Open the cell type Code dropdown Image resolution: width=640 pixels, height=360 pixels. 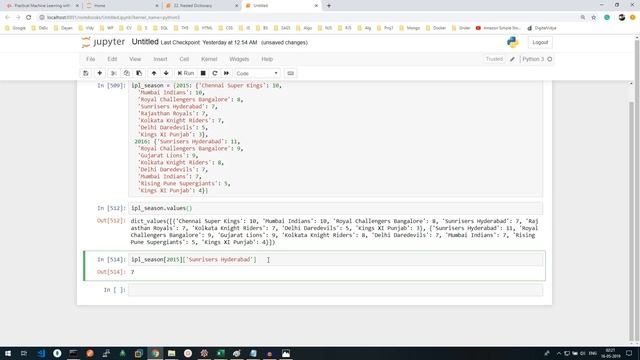tap(257, 73)
